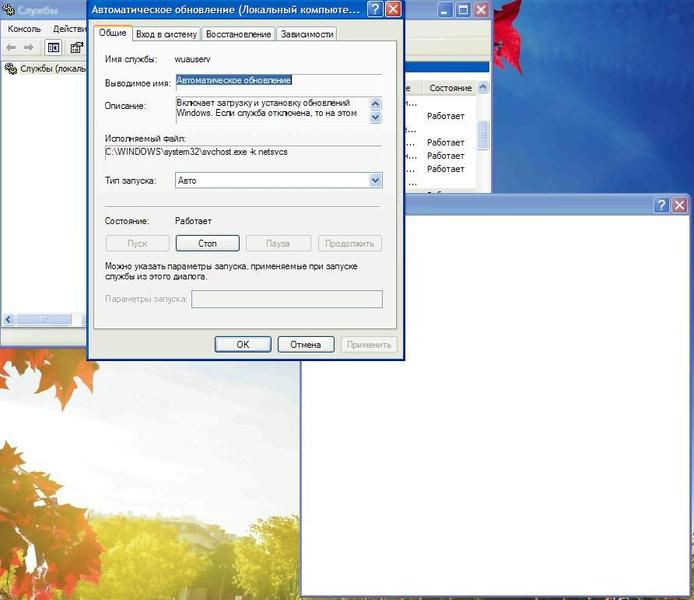Click the services list scroll up arrow
The image size is (694, 600).
click(x=483, y=87)
